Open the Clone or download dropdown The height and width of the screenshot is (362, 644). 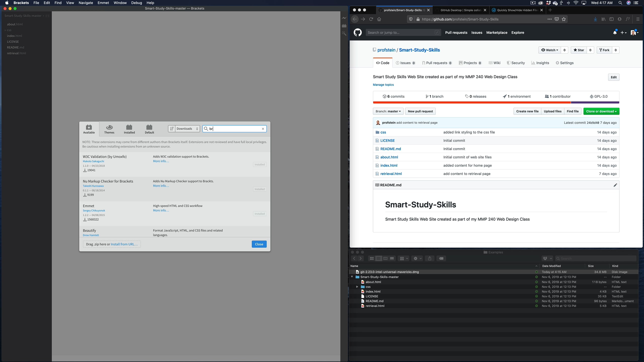(x=601, y=111)
